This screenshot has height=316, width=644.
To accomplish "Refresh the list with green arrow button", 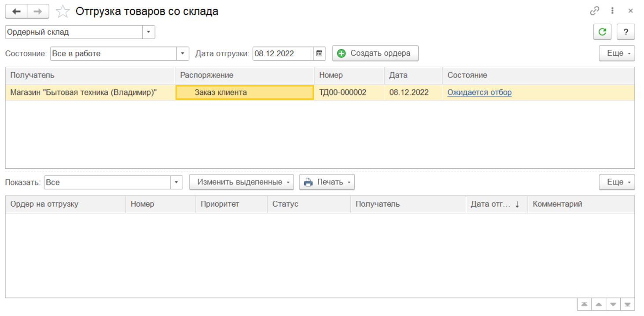I will [x=602, y=32].
